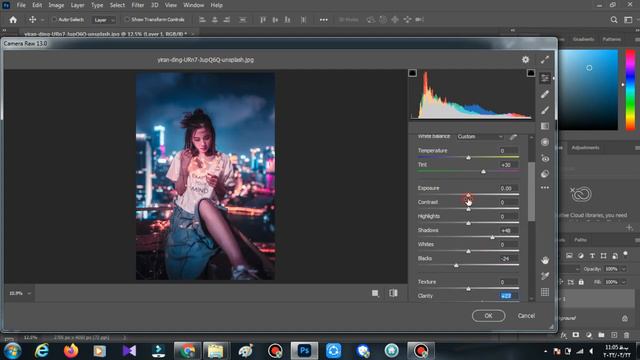Toggle highlight clipping warning on histogram
Viewport: 640px width, 360px height.
point(531,73)
